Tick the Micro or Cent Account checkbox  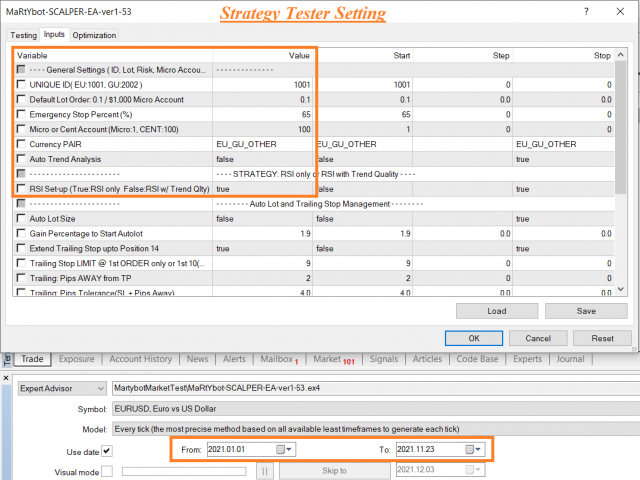[x=21, y=129]
